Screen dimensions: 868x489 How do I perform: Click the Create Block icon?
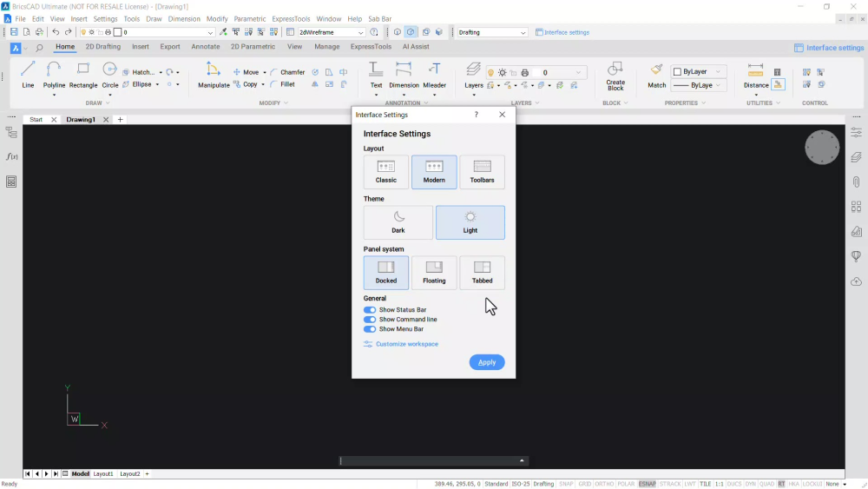(615, 76)
